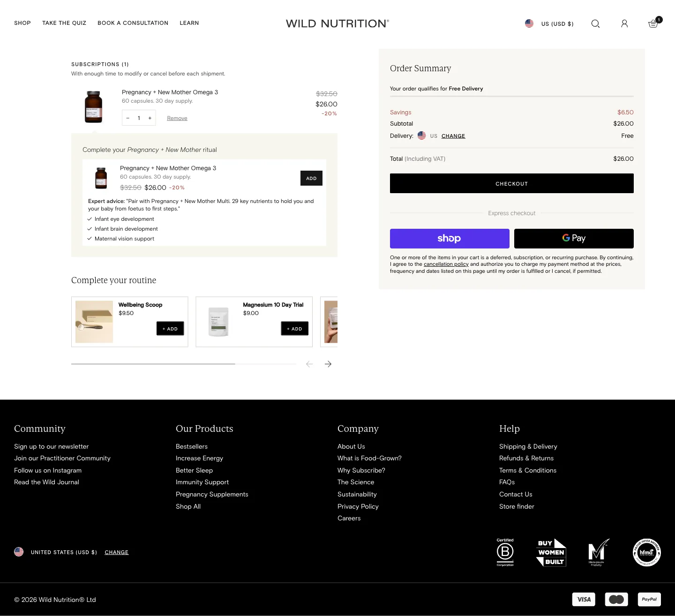Click the Mastercard payment icon

pos(616,599)
